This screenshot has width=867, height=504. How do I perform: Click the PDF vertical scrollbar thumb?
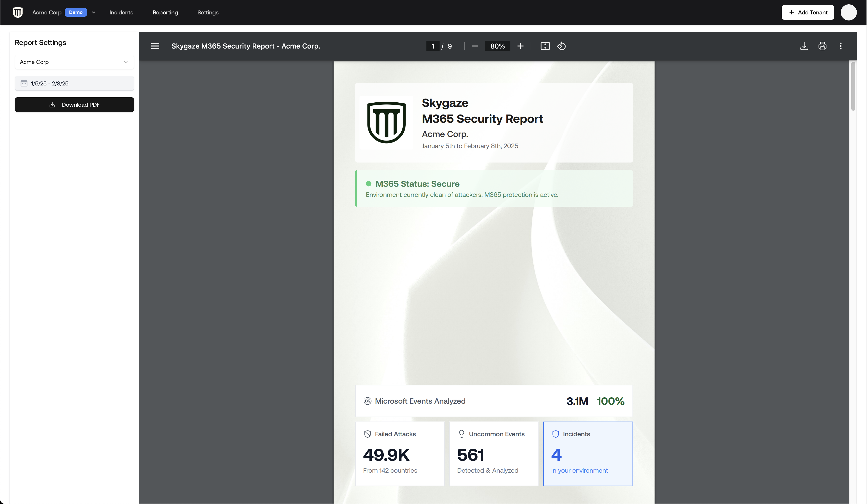point(853,86)
